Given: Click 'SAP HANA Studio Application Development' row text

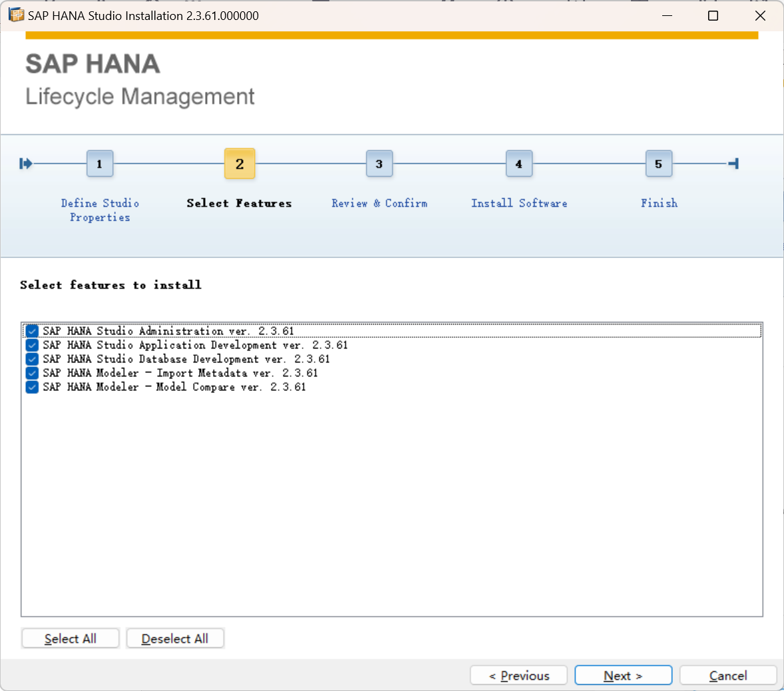Looking at the screenshot, I should (195, 345).
